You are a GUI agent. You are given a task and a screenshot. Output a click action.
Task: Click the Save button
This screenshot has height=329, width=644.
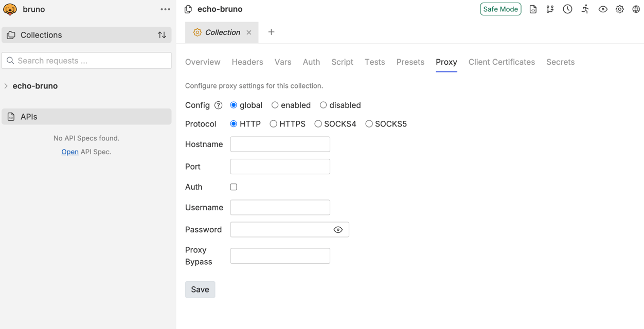(200, 289)
